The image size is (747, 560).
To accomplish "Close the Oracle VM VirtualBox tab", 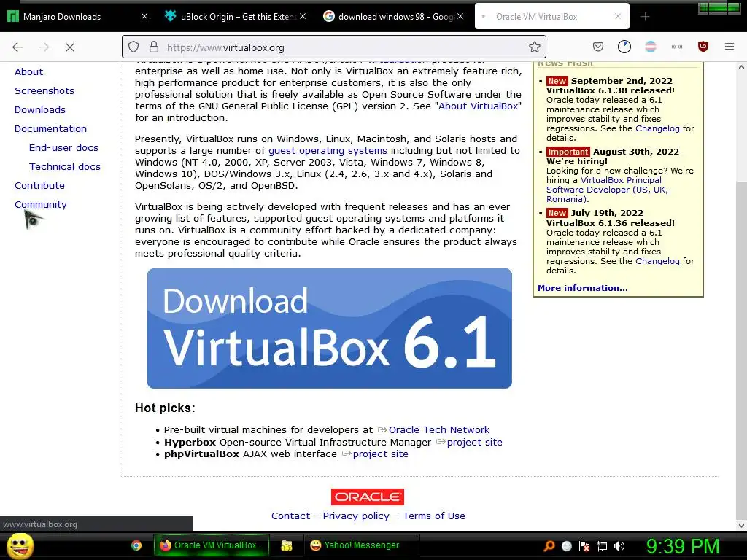I will [x=618, y=16].
